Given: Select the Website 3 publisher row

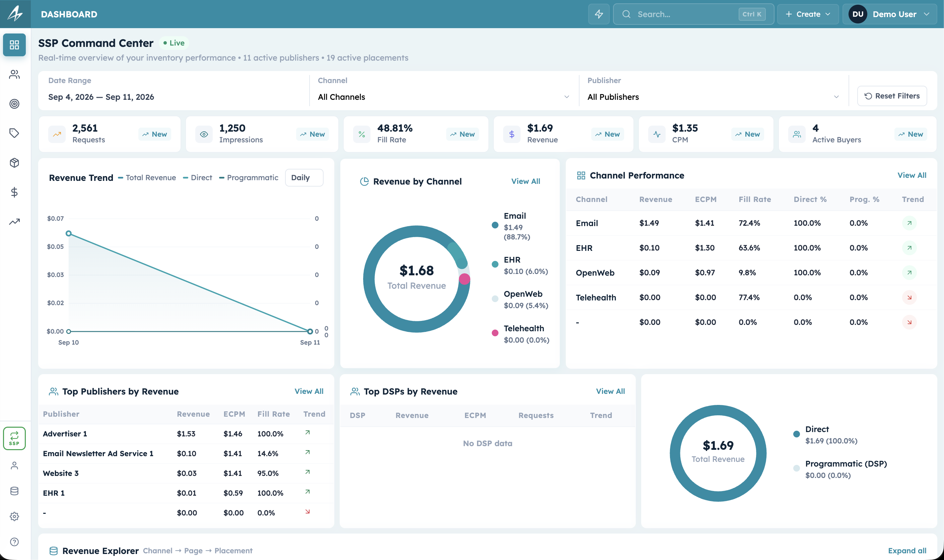Looking at the screenshot, I should click(186, 473).
